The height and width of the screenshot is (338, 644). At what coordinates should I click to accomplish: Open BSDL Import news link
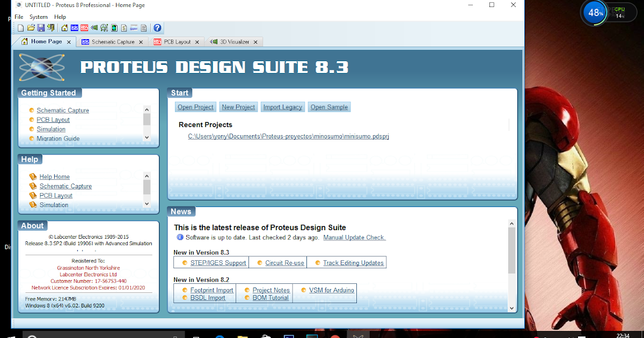tap(208, 298)
